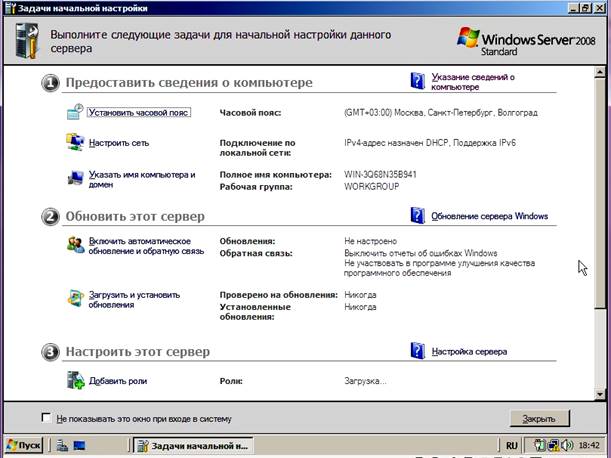Screen dimensions: 611x458
Task: Click the Обновить этот сервер heading
Action: (x=135, y=216)
